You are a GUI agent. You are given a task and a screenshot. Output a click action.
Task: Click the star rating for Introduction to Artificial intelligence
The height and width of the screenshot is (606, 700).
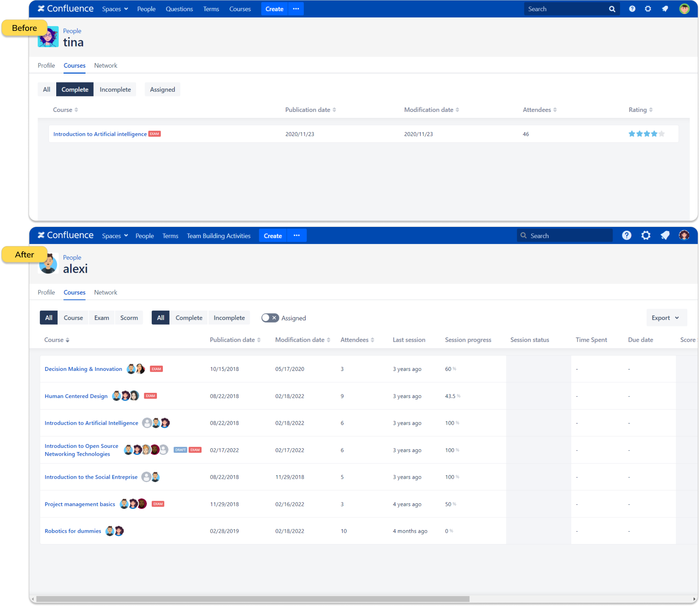point(646,134)
